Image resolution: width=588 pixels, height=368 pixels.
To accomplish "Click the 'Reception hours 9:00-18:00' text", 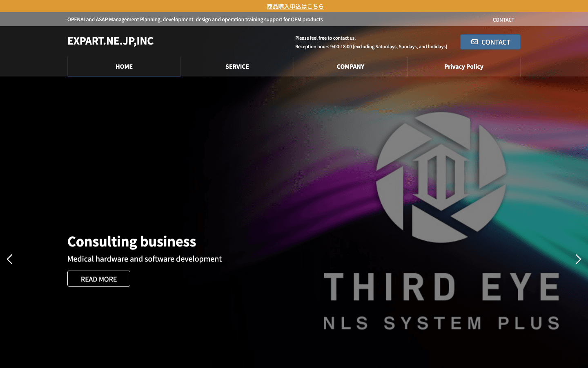I will click(x=371, y=47).
